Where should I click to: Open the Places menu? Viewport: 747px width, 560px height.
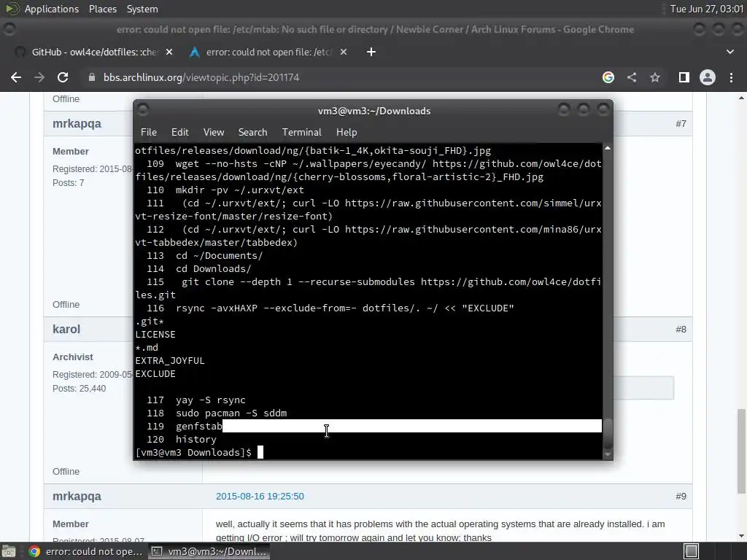(x=102, y=9)
